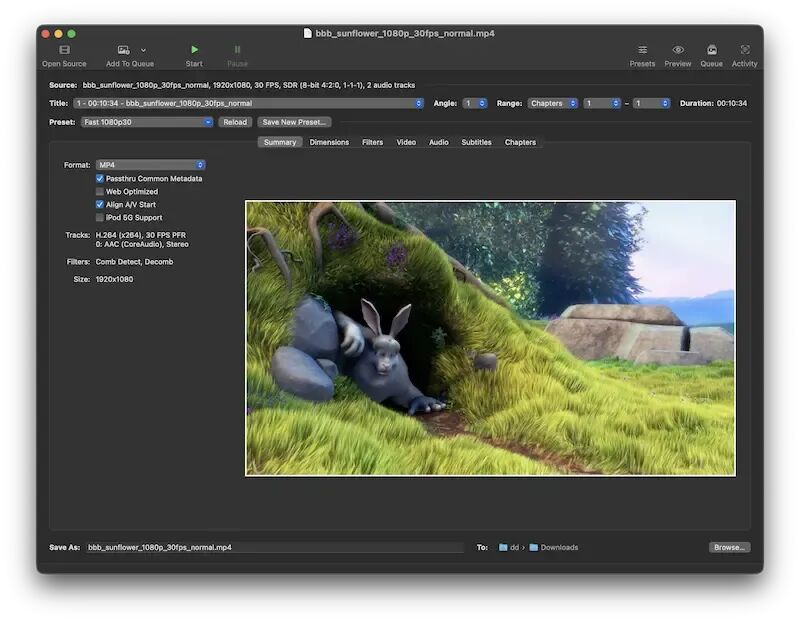Open the Presets panel icon
The image size is (800, 622).
pos(642,49)
